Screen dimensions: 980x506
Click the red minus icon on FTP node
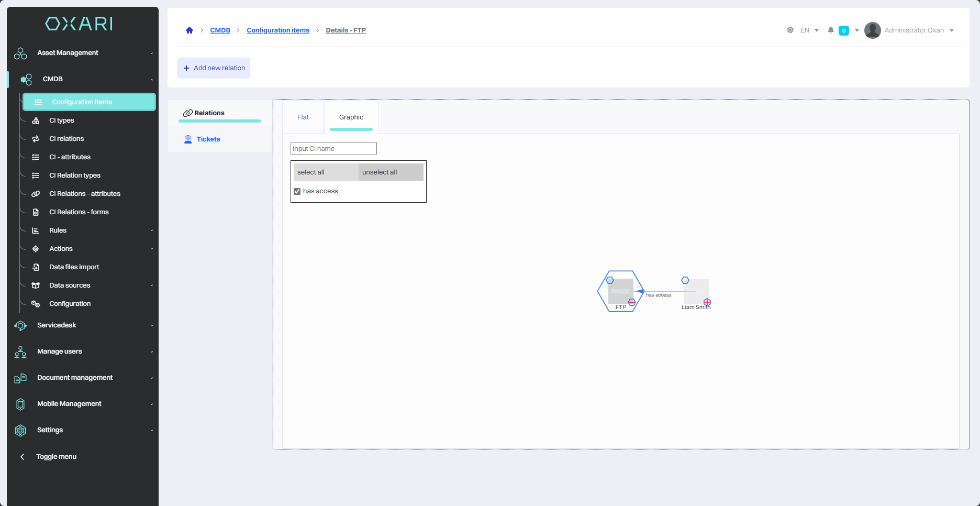click(632, 302)
